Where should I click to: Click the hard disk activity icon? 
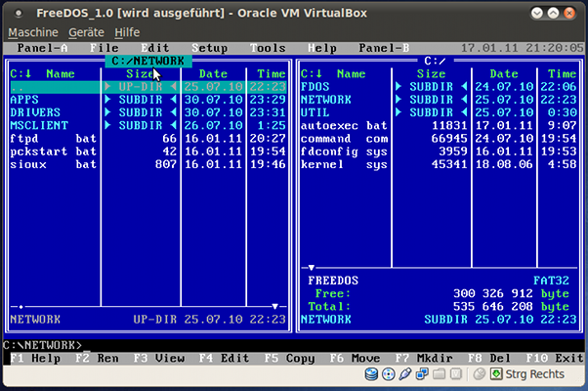click(371, 374)
